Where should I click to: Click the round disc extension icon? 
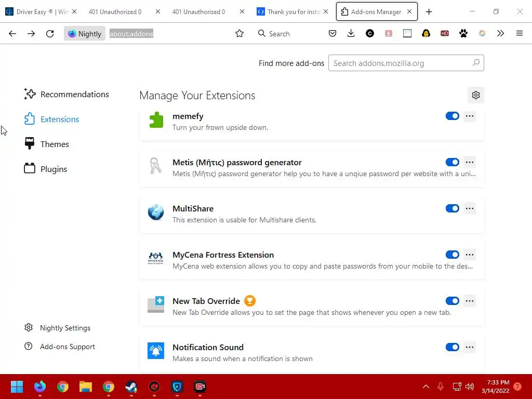[x=482, y=33]
